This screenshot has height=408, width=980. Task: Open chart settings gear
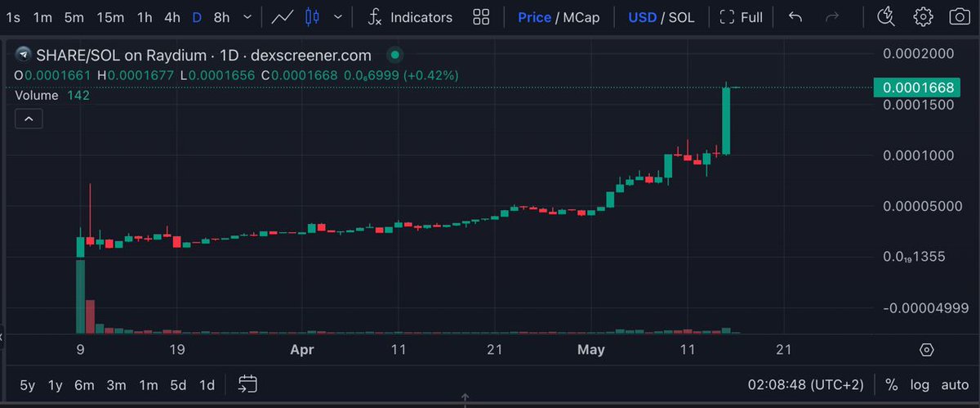pyautogui.click(x=924, y=17)
